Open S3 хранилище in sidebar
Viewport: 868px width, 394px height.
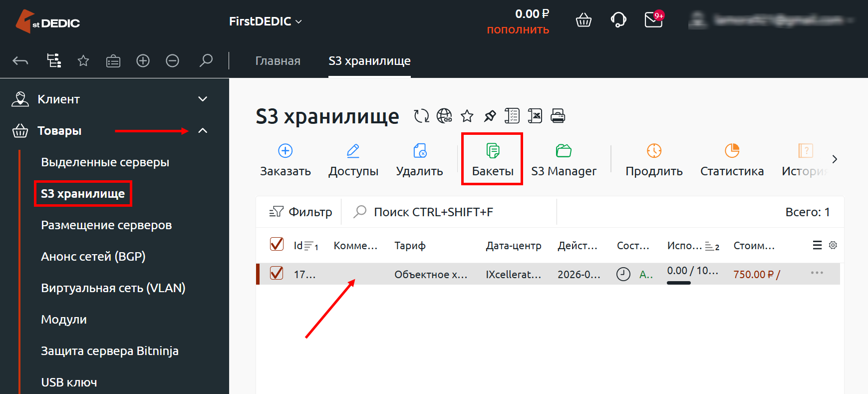coord(83,194)
